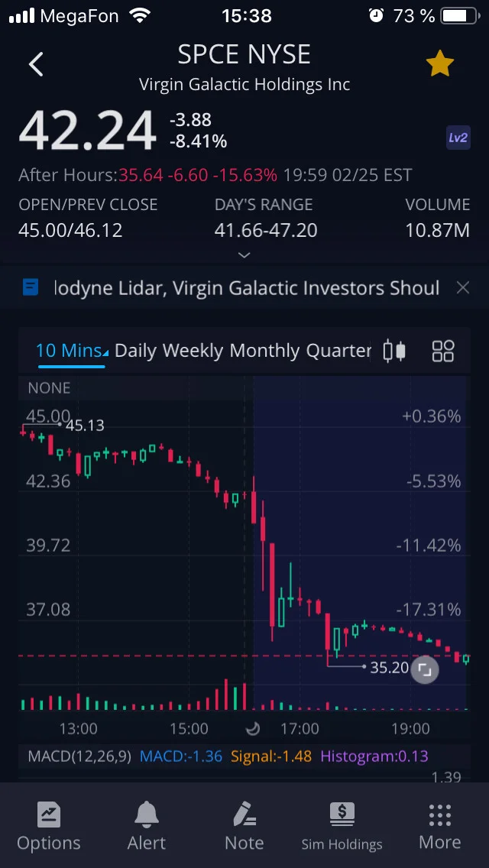Tap the VOLUME value 10.87M
Image resolution: width=489 pixels, height=868 pixels.
pyautogui.click(x=438, y=230)
